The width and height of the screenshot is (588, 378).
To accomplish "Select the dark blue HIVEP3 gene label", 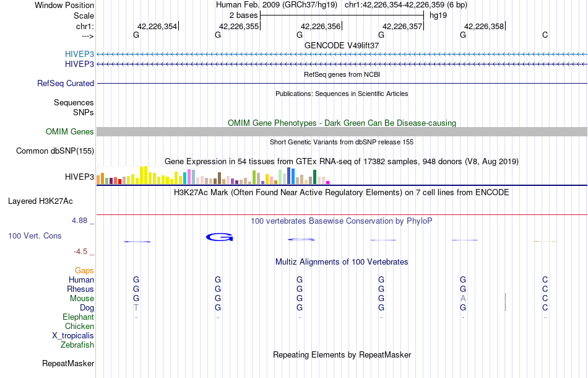I will 79,64.
